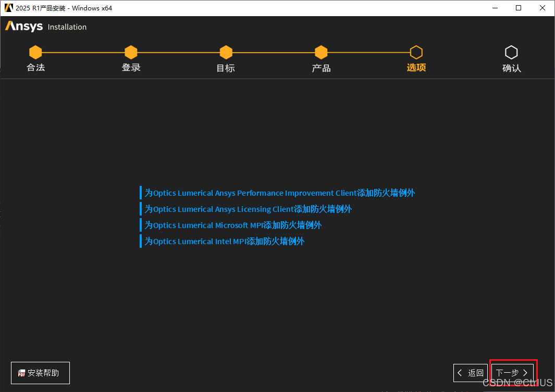Click the 登录 step label

pos(131,68)
